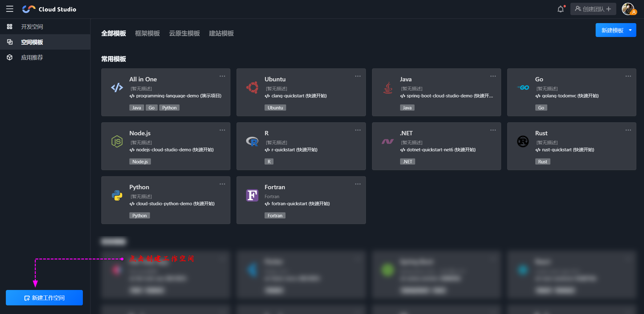Click the Ubuntu logo icon

pyautogui.click(x=252, y=88)
